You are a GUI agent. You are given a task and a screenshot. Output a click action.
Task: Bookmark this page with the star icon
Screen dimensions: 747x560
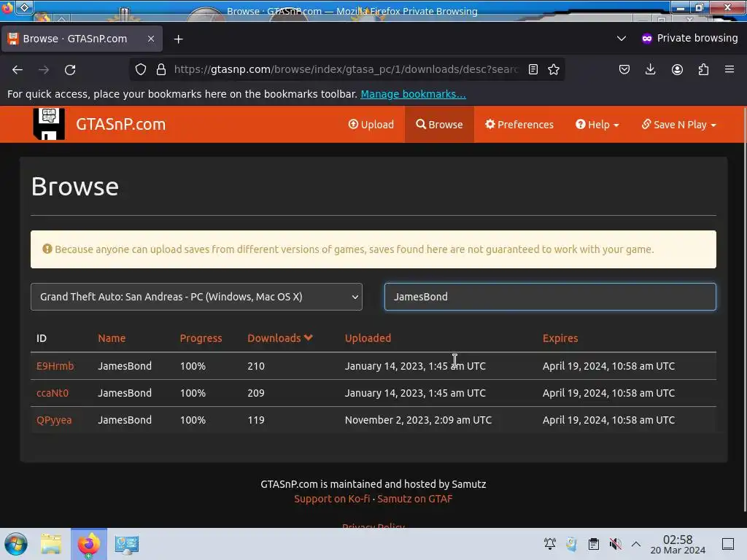click(x=553, y=69)
